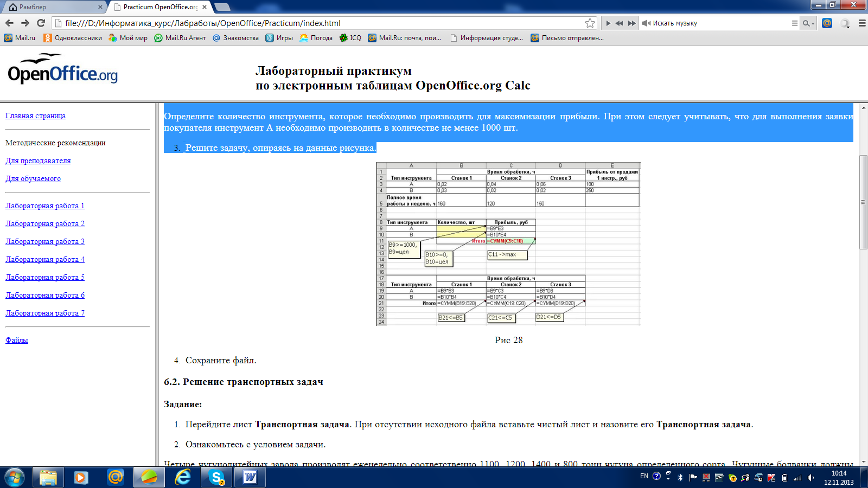Open Лабораторная работа 3
The image size is (868, 488).
pyautogui.click(x=45, y=241)
